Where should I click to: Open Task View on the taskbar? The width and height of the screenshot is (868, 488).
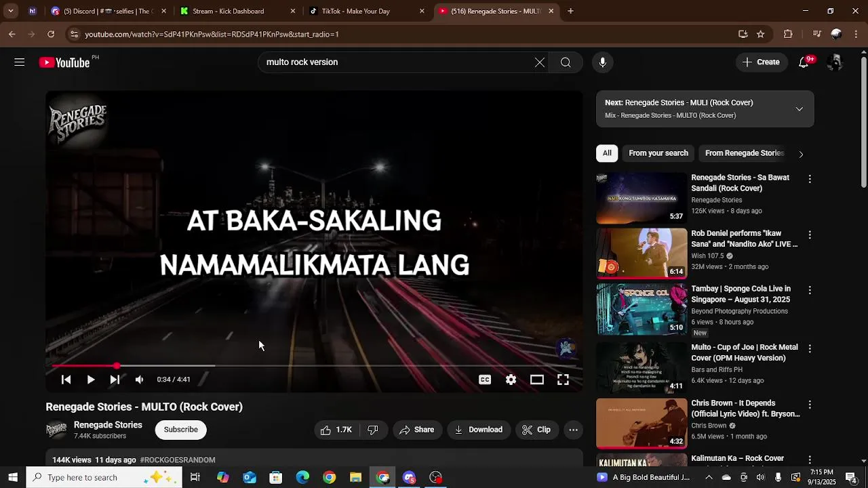(x=195, y=477)
